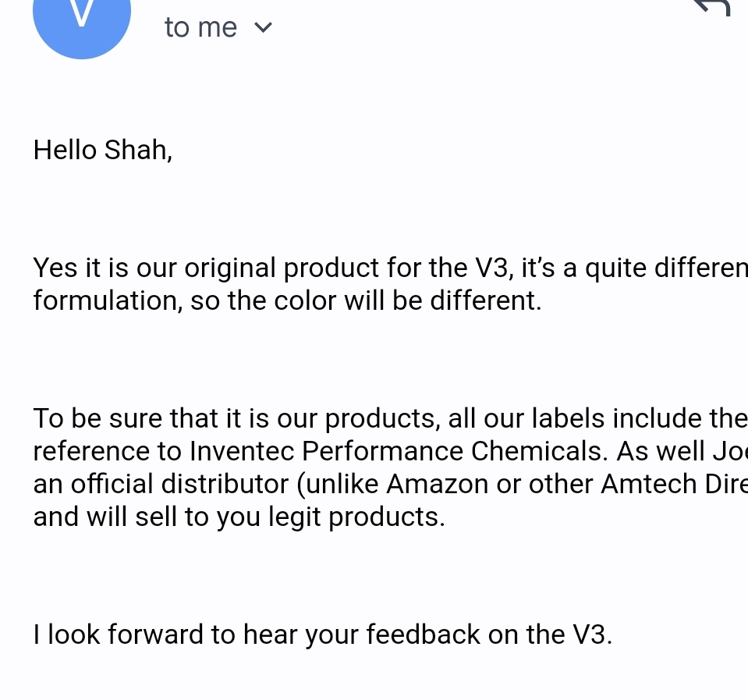Click the reply arrow icon
This screenshot has height=700, width=748.
[711, 6]
